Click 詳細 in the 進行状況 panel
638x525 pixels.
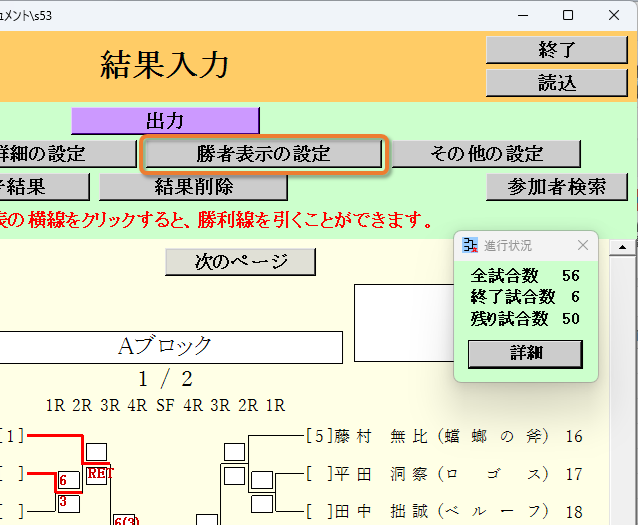click(525, 354)
